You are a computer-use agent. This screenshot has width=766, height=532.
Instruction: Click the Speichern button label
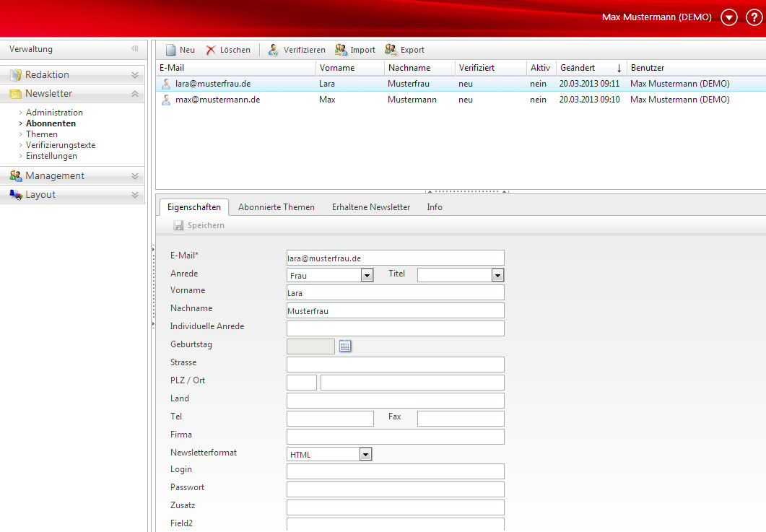(x=206, y=225)
